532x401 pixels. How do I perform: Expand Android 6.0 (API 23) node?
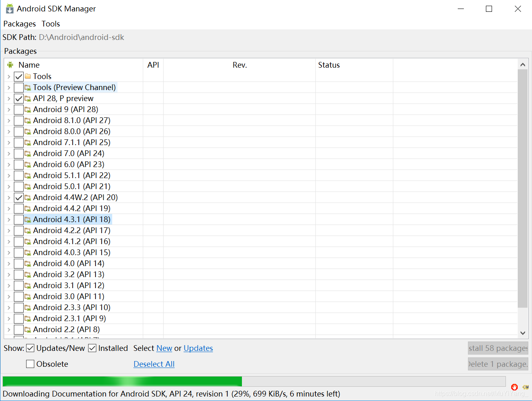[9, 164]
